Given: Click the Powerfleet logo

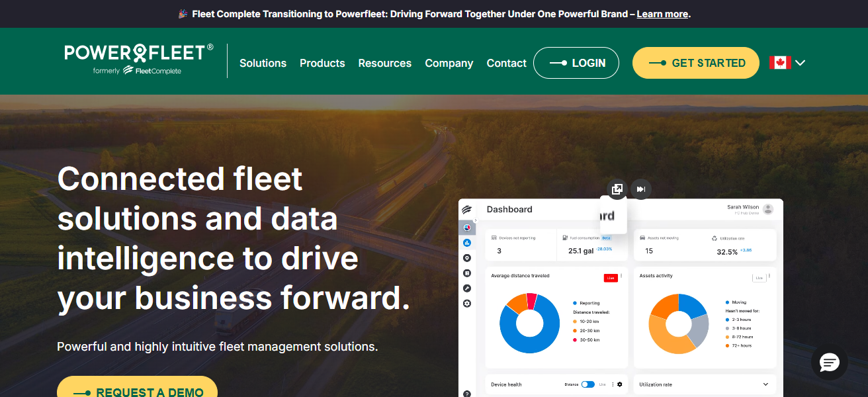Looking at the screenshot, I should point(139,60).
